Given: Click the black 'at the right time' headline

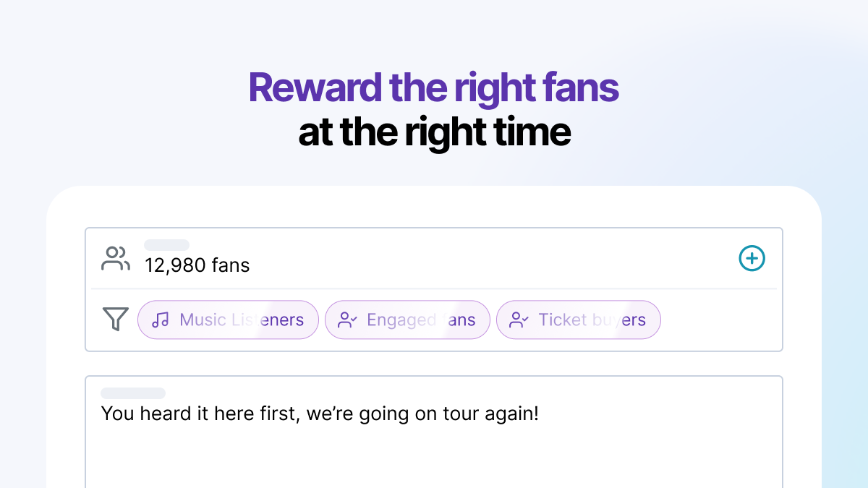Looking at the screenshot, I should coord(434,132).
